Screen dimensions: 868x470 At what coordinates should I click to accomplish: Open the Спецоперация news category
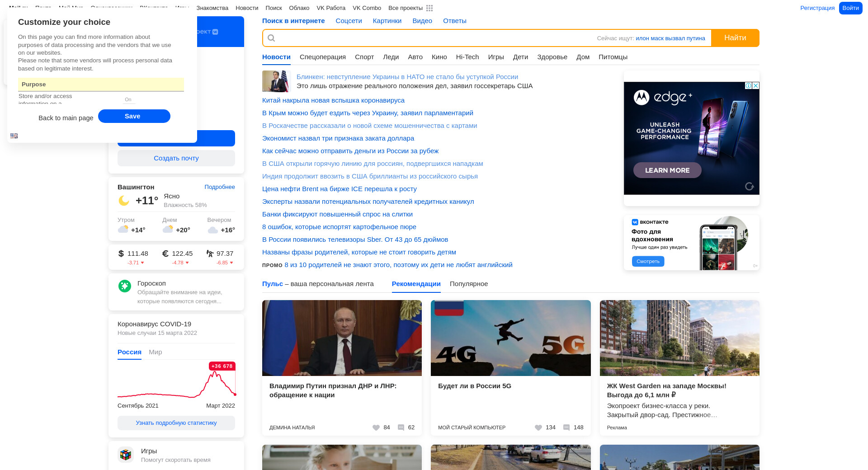pos(323,57)
